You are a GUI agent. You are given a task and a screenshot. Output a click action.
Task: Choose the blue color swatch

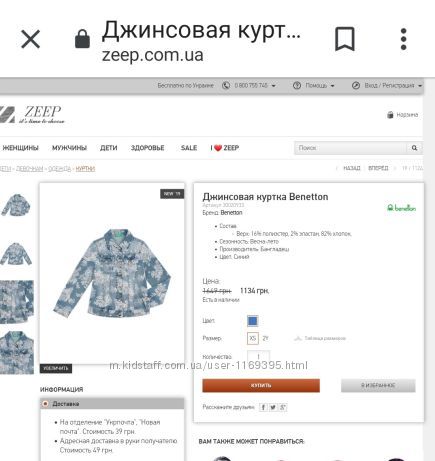tap(253, 321)
